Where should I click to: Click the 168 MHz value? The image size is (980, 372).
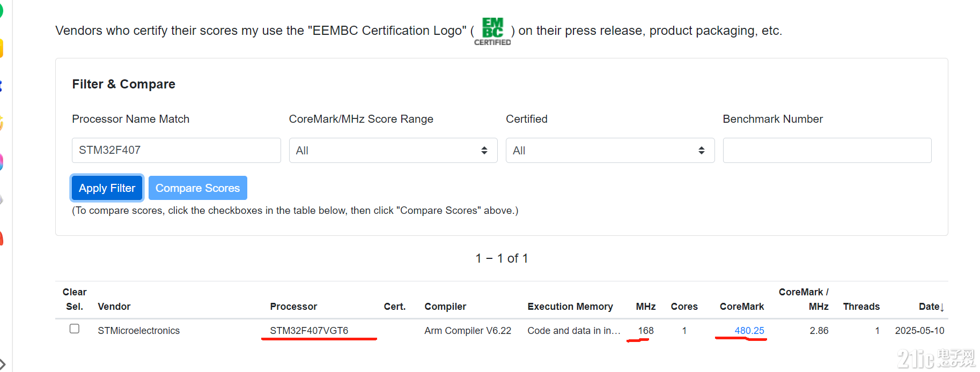click(646, 331)
